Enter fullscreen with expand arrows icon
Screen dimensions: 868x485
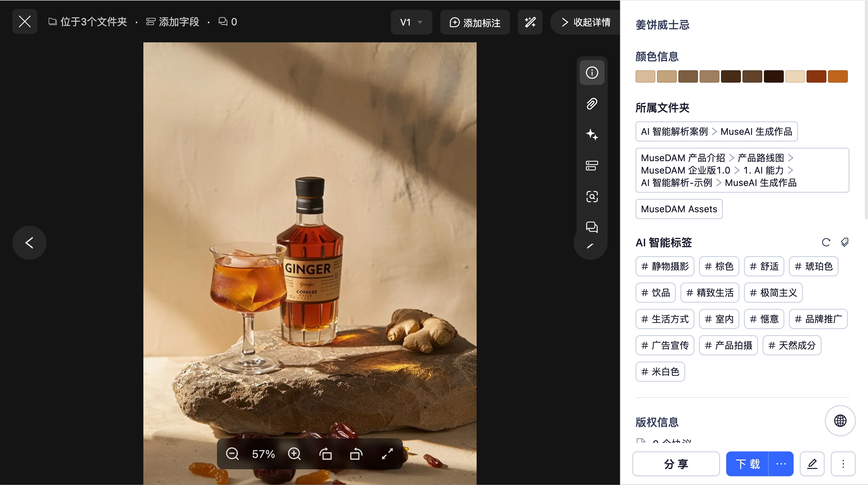[388, 454]
